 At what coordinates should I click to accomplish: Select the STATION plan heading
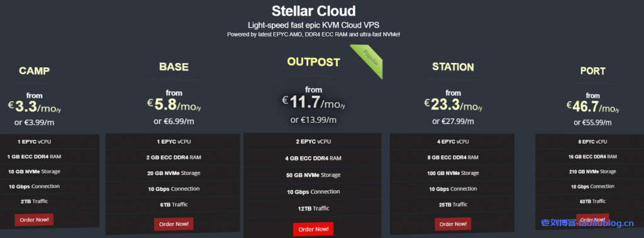pos(453,67)
